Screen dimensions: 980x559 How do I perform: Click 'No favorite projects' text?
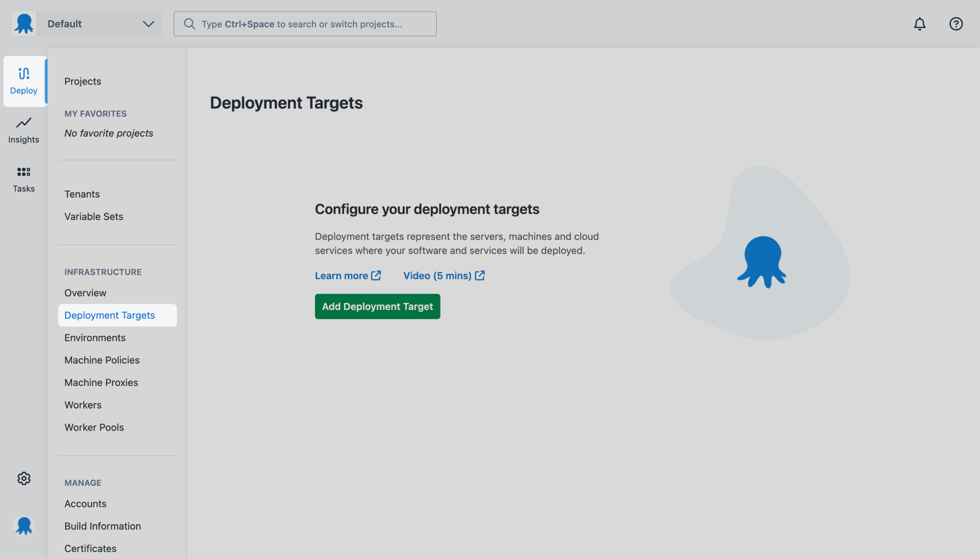tap(109, 133)
